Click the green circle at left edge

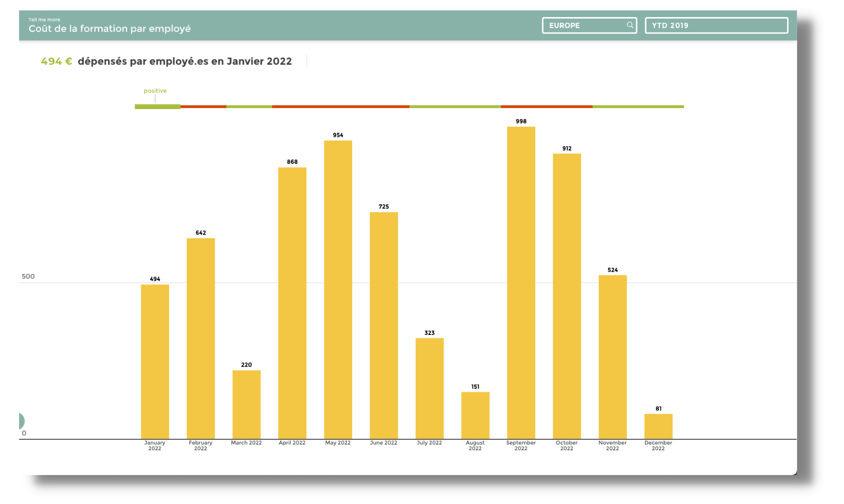click(21, 421)
